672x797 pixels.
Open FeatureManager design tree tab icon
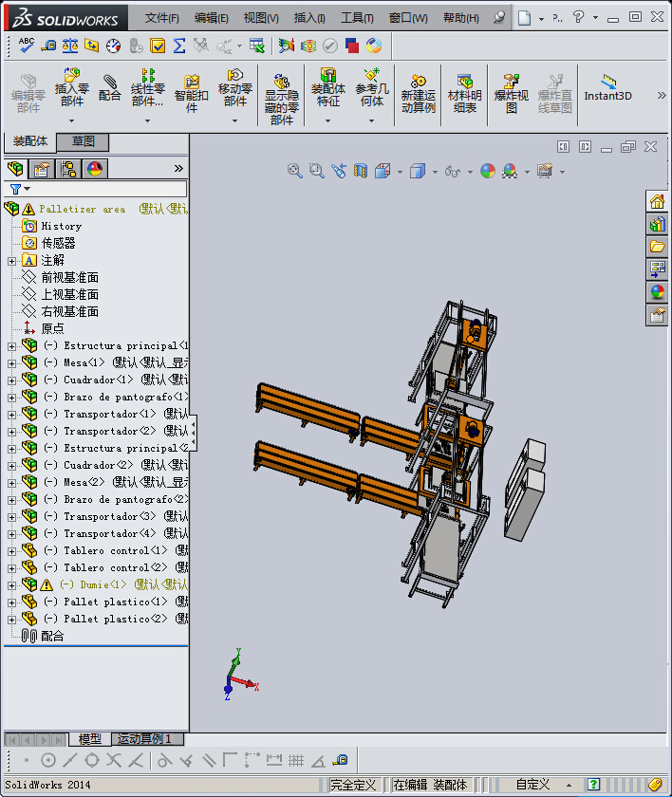[16, 168]
